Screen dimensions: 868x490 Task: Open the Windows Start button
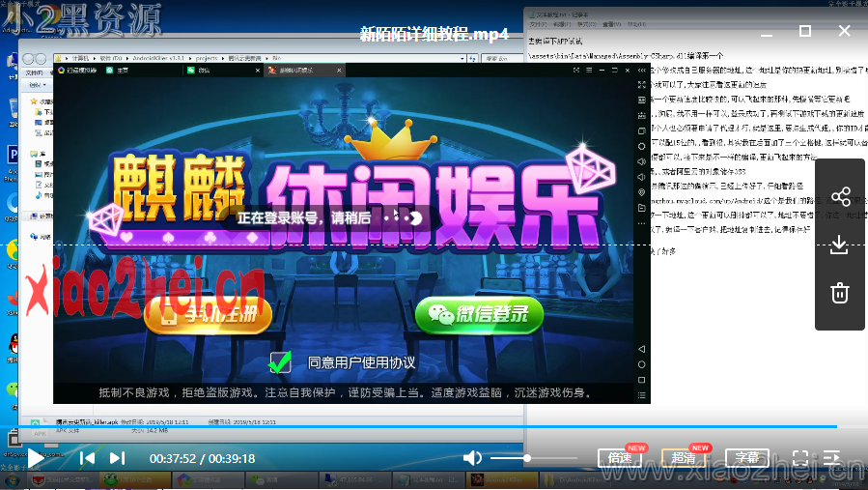pos(11,479)
